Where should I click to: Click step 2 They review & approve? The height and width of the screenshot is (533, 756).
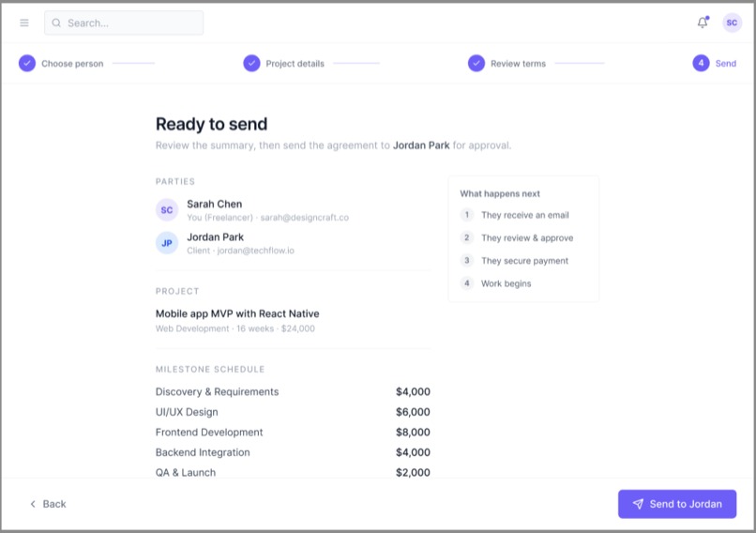pyautogui.click(x=517, y=237)
